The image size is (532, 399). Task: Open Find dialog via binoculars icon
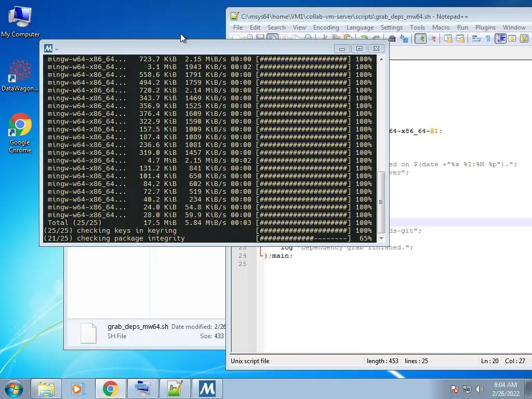tap(392, 38)
